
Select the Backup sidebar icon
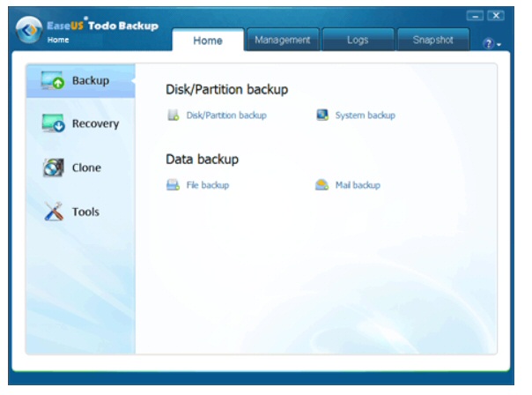click(52, 80)
